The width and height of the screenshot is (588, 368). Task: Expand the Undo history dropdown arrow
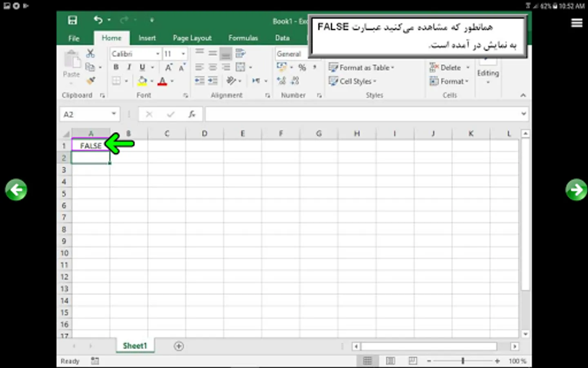pos(109,20)
